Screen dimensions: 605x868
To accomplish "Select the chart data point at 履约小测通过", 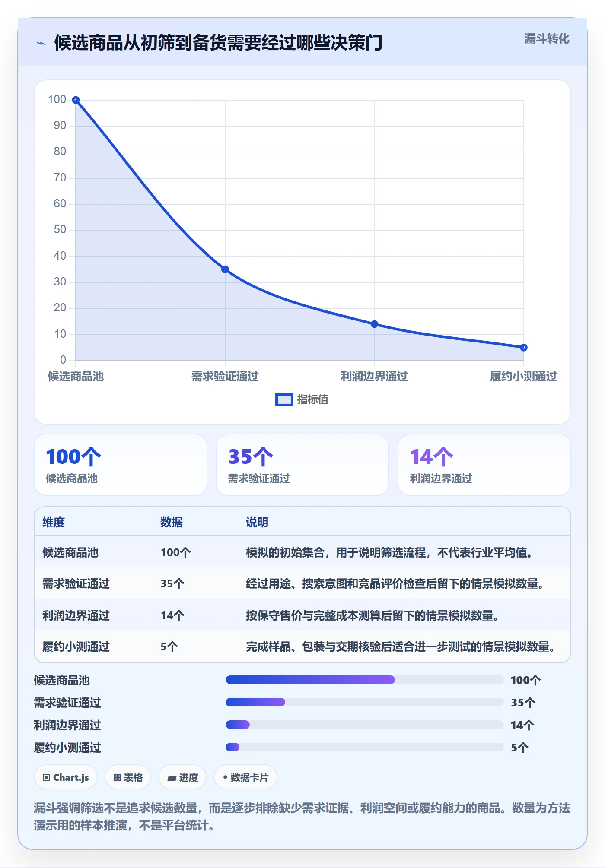I will (523, 348).
